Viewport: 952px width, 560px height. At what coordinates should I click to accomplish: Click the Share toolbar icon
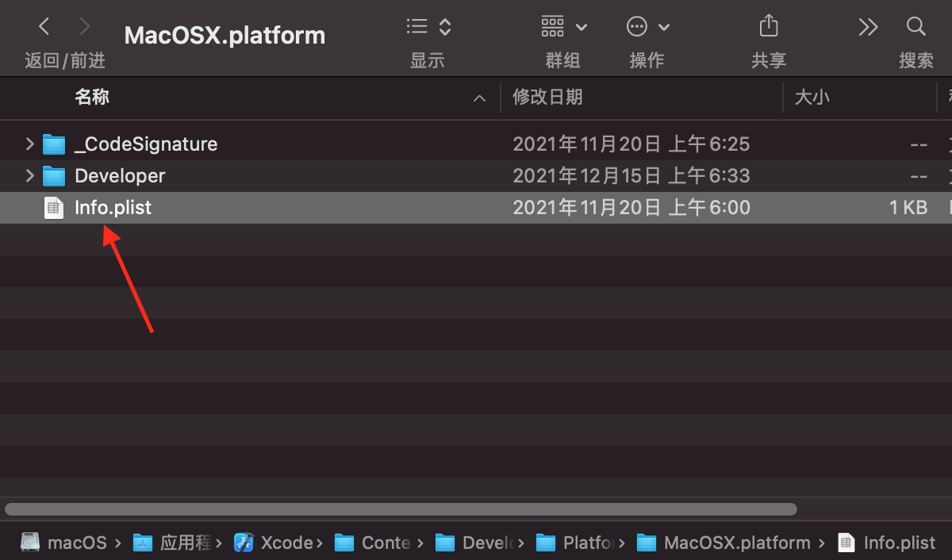point(769,27)
